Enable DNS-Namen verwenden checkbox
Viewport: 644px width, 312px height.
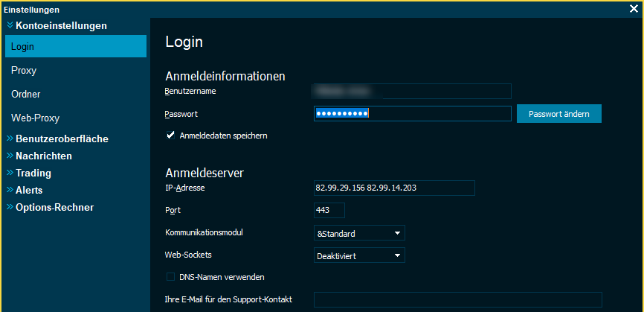tap(170, 277)
